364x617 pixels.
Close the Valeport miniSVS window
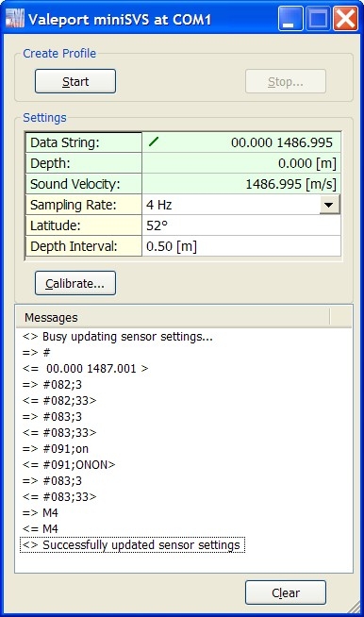tap(345, 19)
